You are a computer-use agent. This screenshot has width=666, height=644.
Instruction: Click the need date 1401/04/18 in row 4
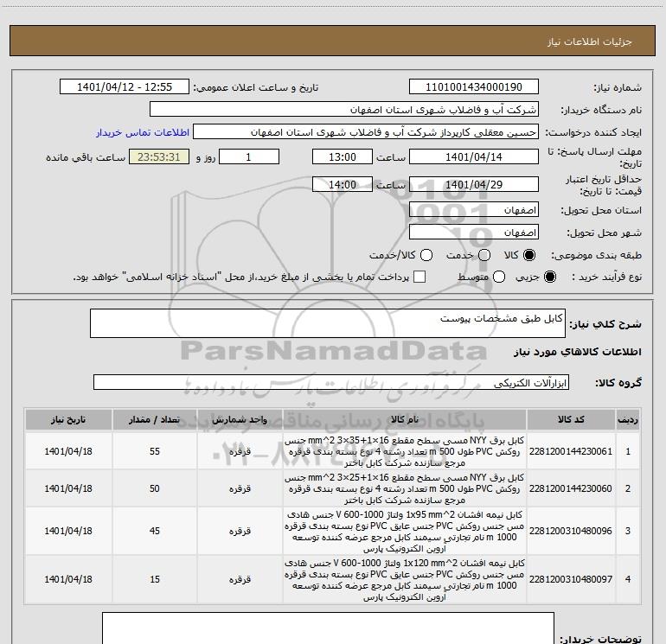pyautogui.click(x=68, y=579)
